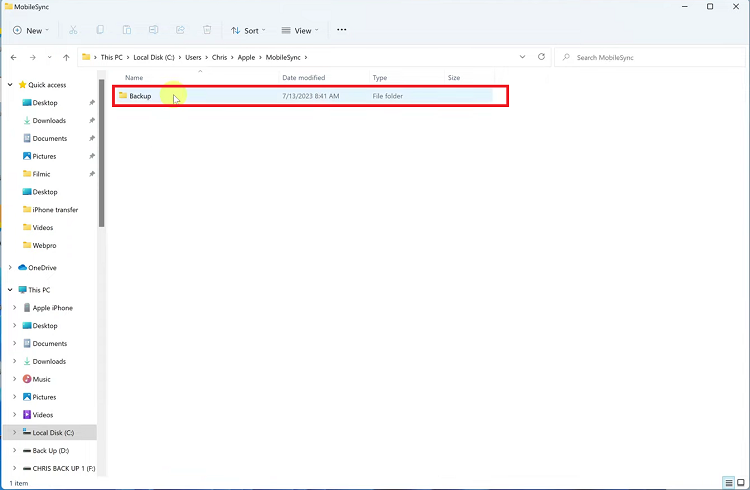
Task: Expand the Music tree node
Action: tap(14, 379)
